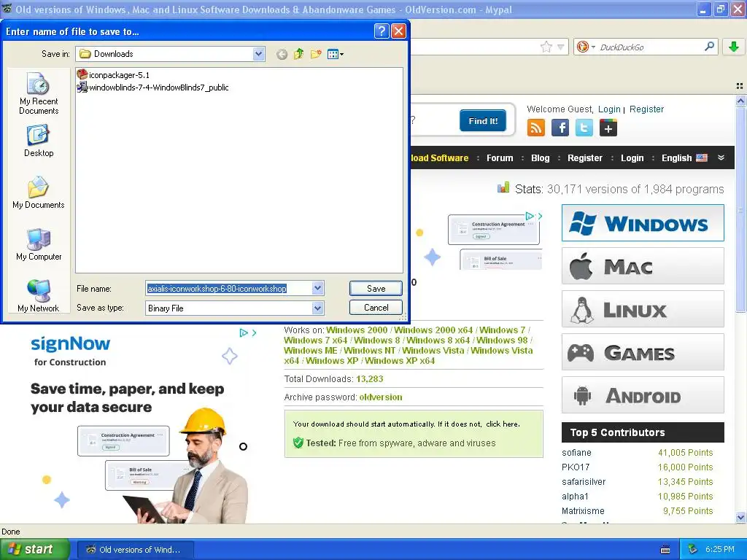Open My Network in places bar
Viewport: 747px width, 560px height.
click(39, 296)
